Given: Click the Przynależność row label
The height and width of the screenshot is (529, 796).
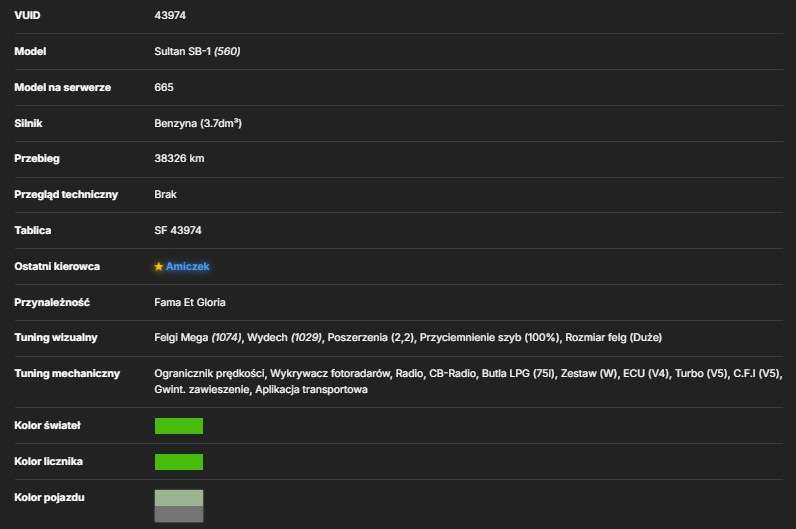Looking at the screenshot, I should pos(52,303).
